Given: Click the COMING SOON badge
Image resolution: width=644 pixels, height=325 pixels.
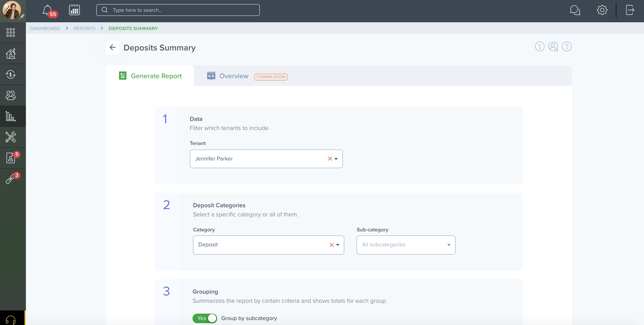Looking at the screenshot, I should click(x=271, y=77).
